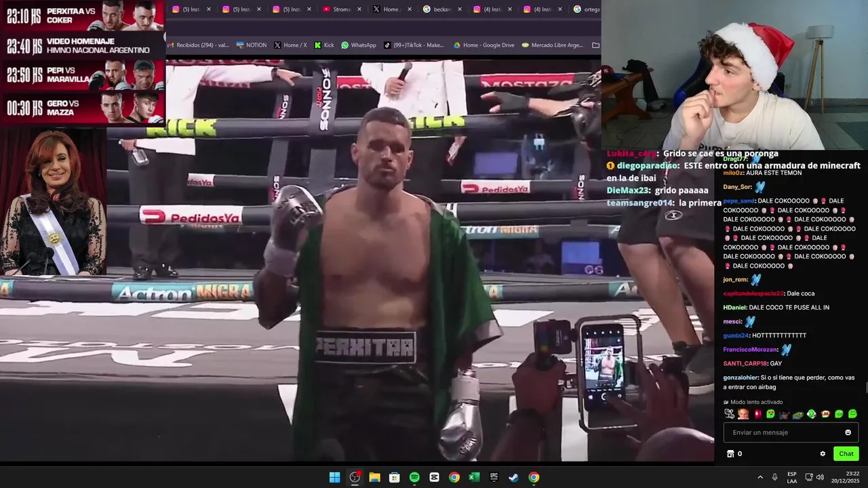Open SANTI_CARP18's chat profile
The width and height of the screenshot is (868, 488).
[745, 364]
